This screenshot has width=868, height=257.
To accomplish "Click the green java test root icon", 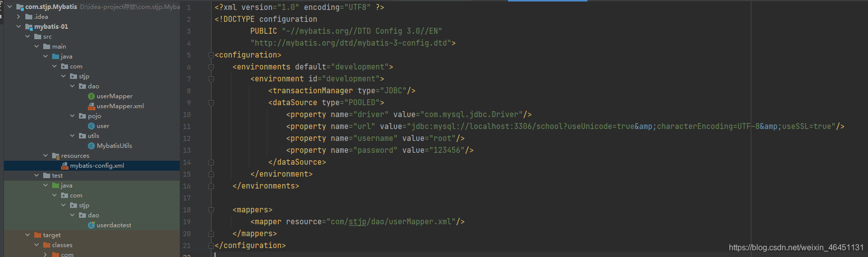I will pyautogui.click(x=56, y=186).
